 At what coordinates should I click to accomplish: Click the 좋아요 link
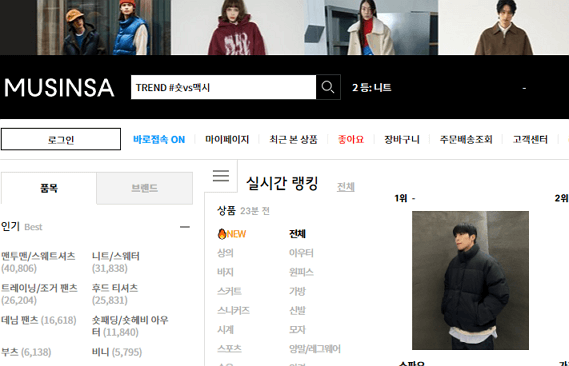351,140
